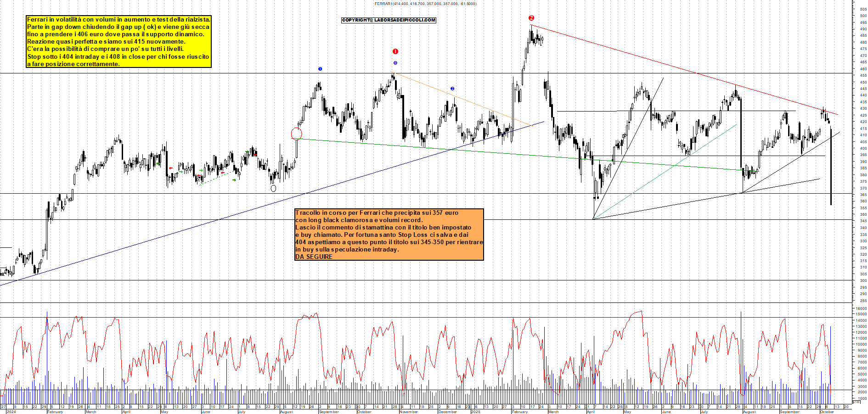This screenshot has width=868, height=414.
Task: Select the orange 'Tracollo in corso' note
Action: pyautogui.click(x=389, y=235)
